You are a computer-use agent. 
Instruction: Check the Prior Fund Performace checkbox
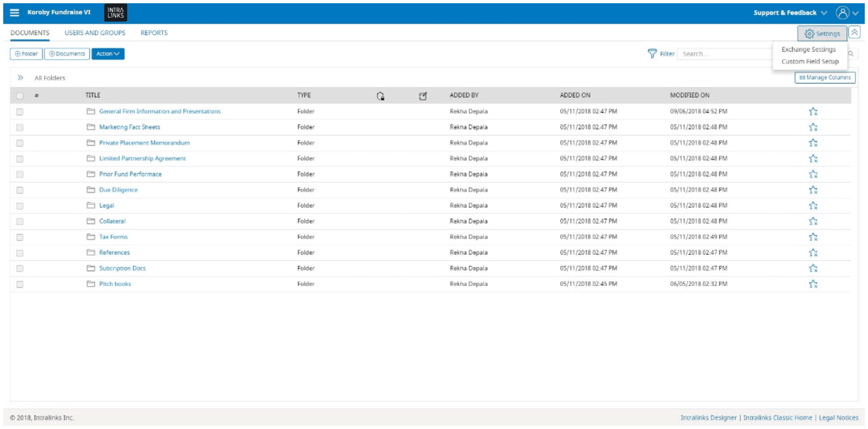point(20,175)
